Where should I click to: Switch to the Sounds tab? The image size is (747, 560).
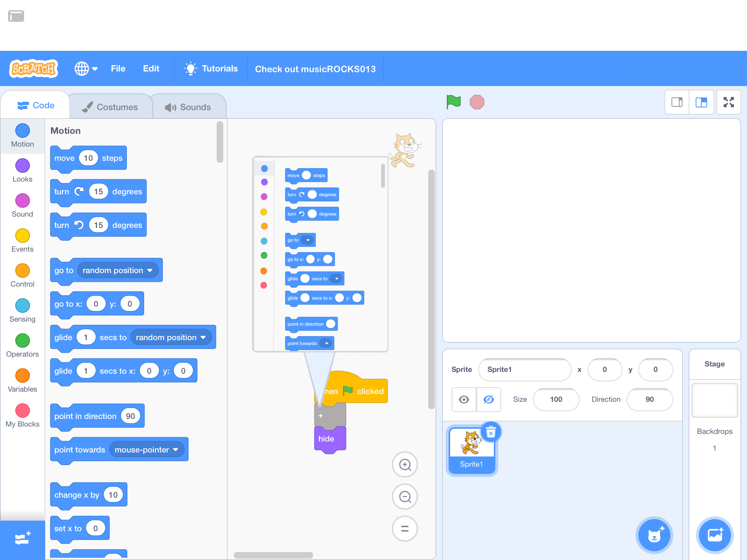188,107
